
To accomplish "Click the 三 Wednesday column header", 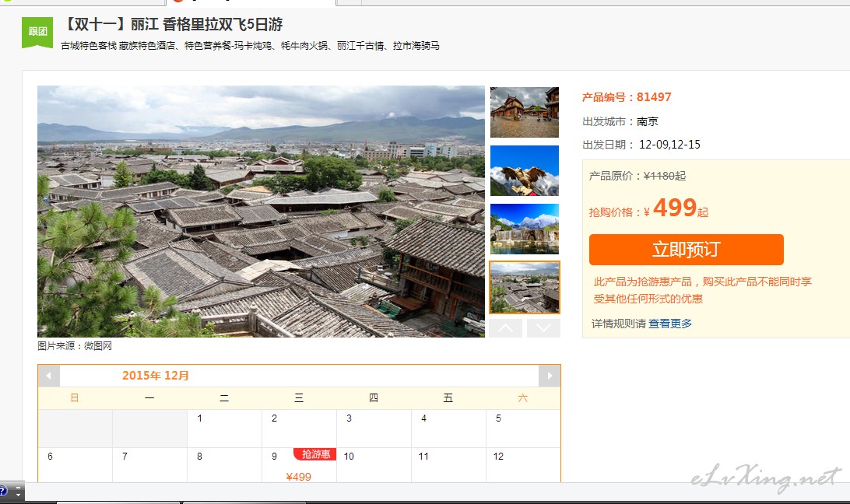I will (299, 398).
